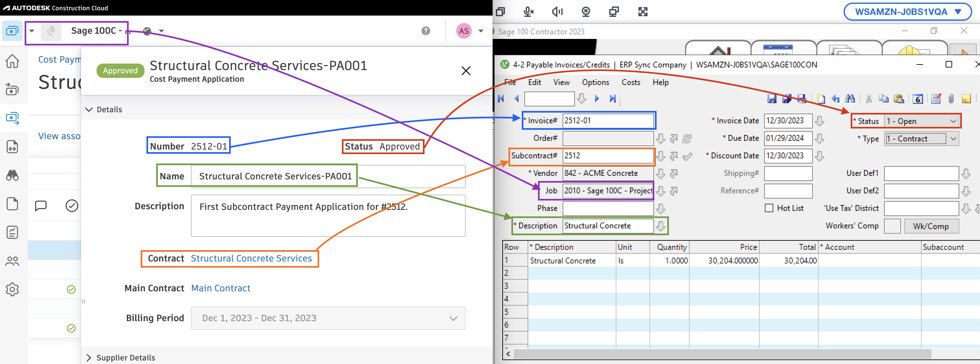Screen dimensions: 980x364
Task: Close the payment application panel with X
Action: tap(466, 71)
